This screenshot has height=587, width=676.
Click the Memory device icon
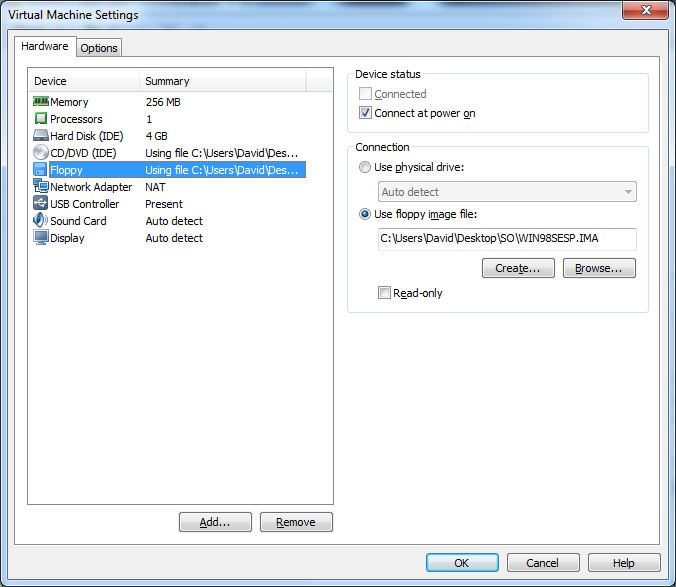pyautogui.click(x=41, y=102)
